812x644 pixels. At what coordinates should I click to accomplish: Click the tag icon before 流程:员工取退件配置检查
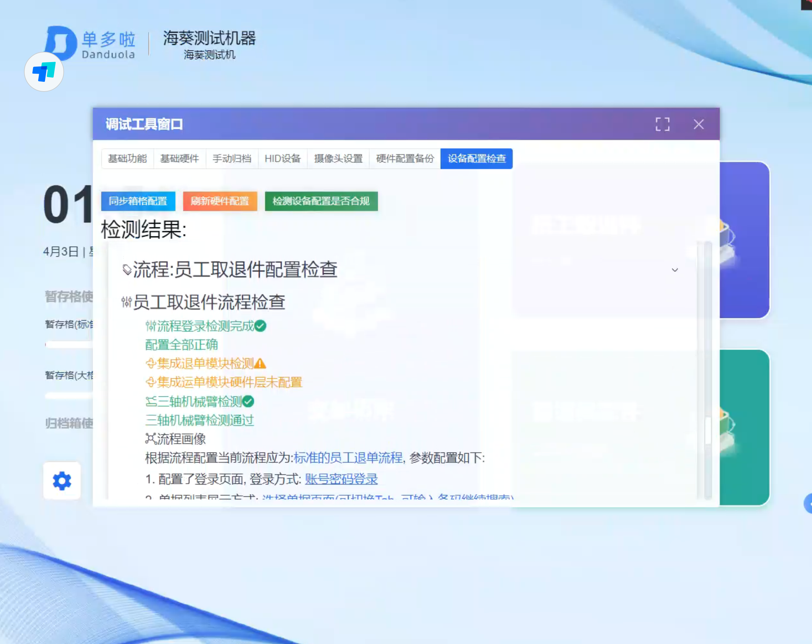click(127, 270)
